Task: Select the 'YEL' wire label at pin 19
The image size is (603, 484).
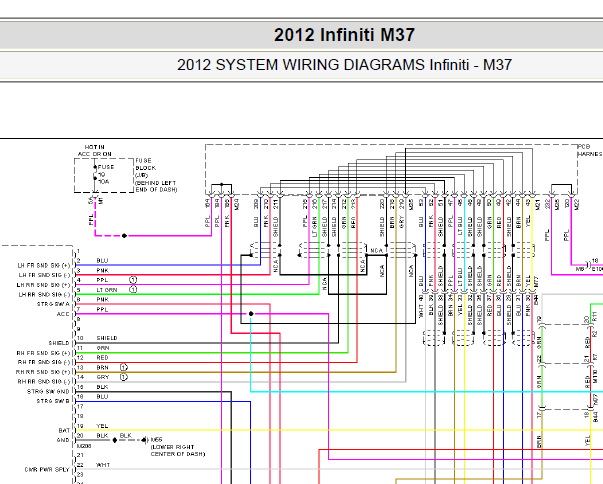Action: point(102,426)
